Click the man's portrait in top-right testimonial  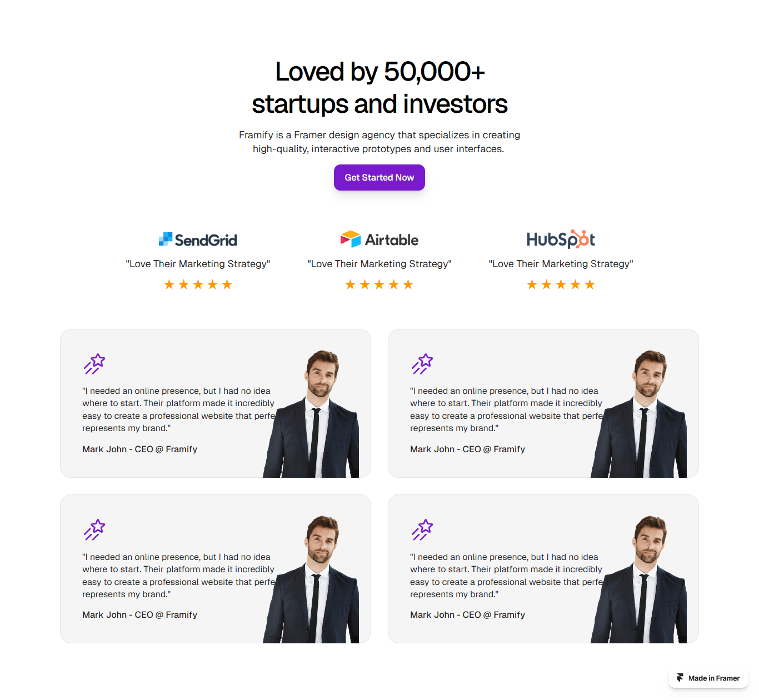(x=639, y=414)
